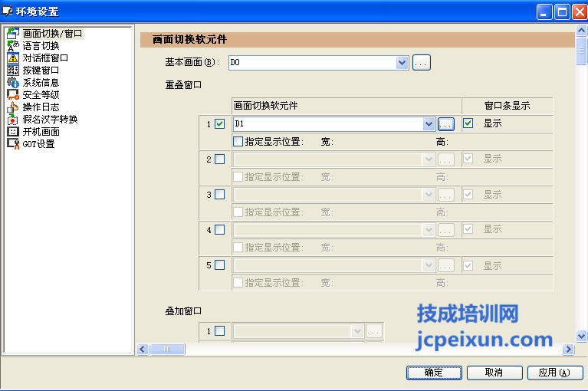Image resolution: width=588 pixels, height=391 pixels.
Task: Click the 应用(A) button
Action: tap(555, 373)
